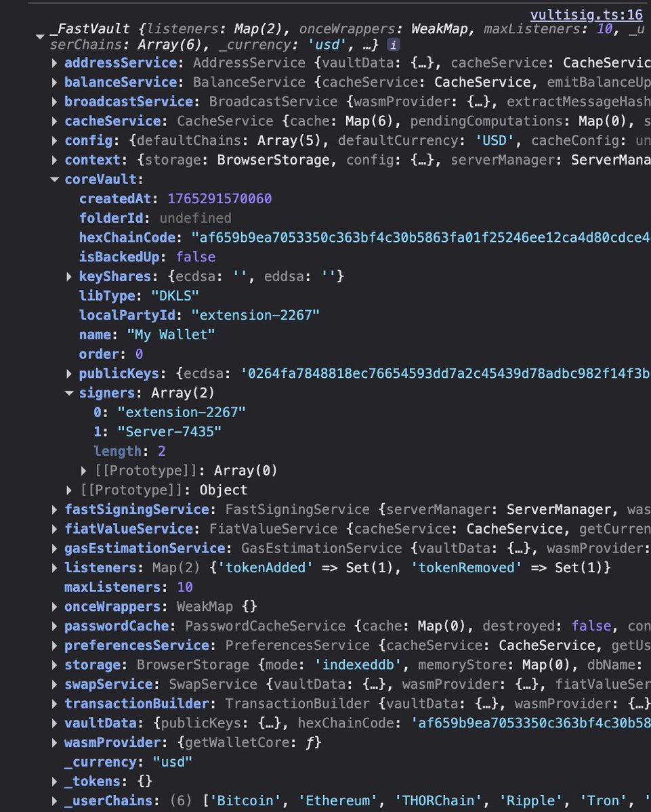Viewport: 651px width, 812px height.
Task: Expand the transactionBuilder property
Action: [54, 704]
